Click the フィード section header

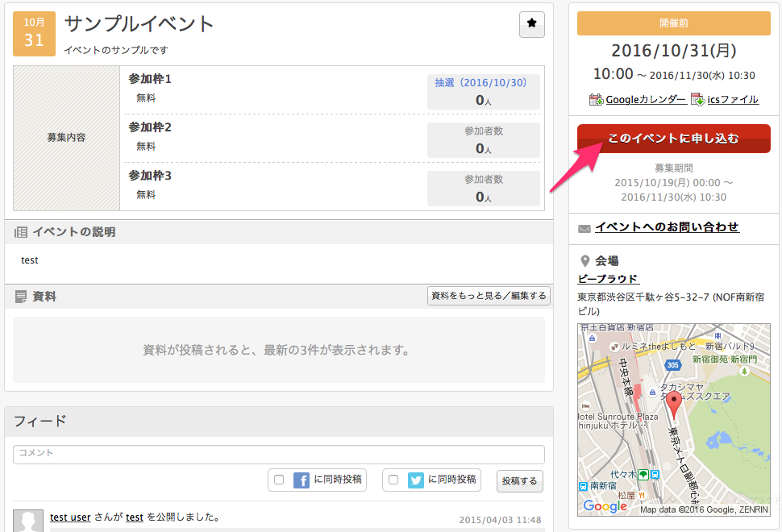(279, 422)
